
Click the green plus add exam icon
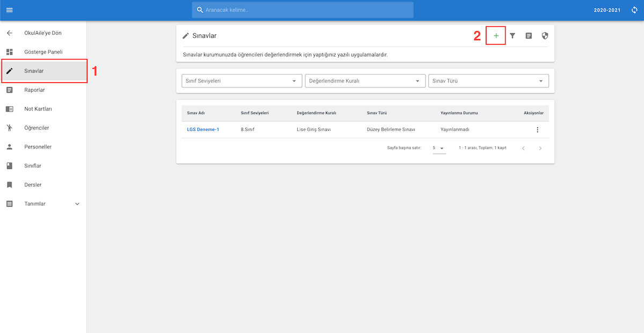click(x=496, y=36)
